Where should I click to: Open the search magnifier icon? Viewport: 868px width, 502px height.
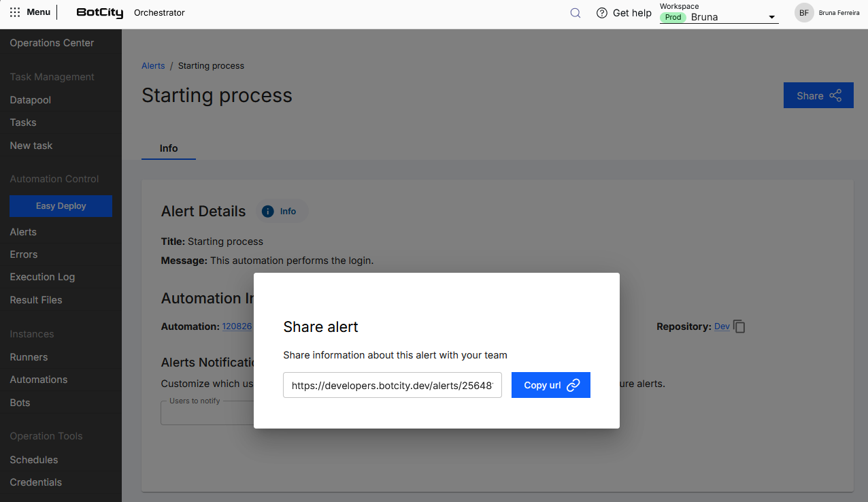(575, 13)
